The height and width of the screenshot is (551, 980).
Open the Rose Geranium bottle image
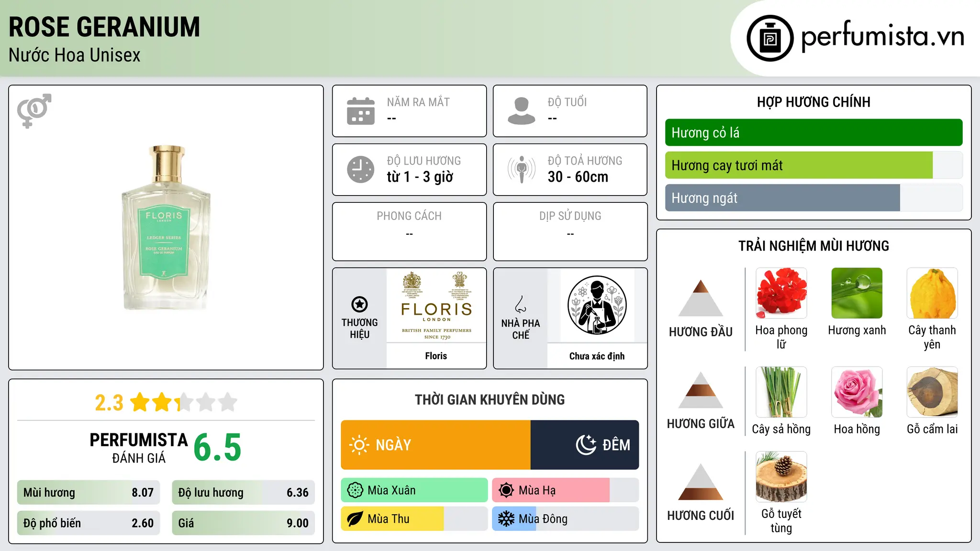click(166, 228)
